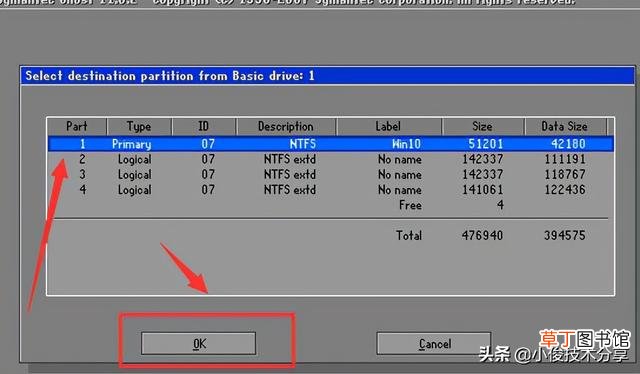
Task: Click the Size column header
Action: pyautogui.click(x=483, y=126)
